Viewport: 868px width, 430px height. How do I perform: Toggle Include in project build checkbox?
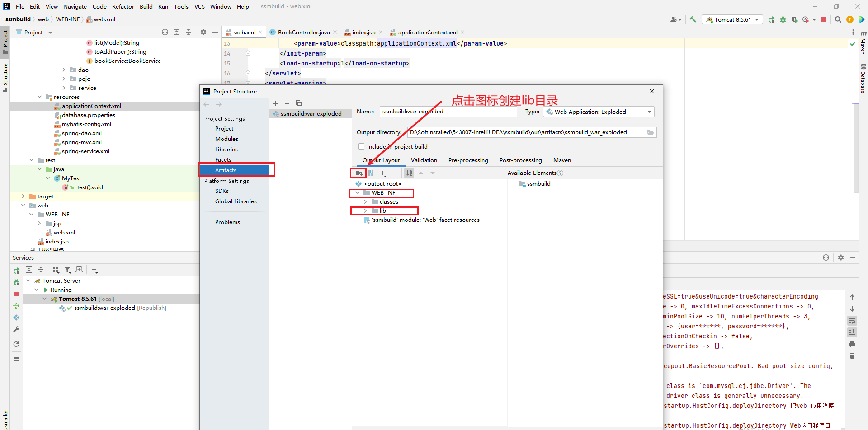(361, 146)
